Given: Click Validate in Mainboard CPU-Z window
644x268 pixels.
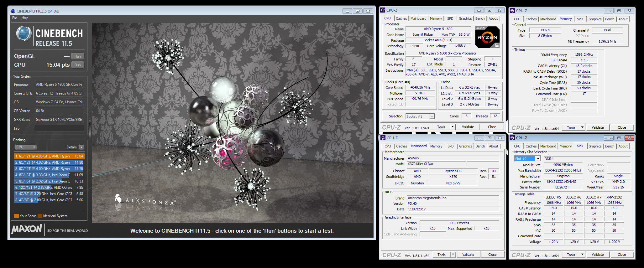Looking at the screenshot, I should [x=468, y=255].
